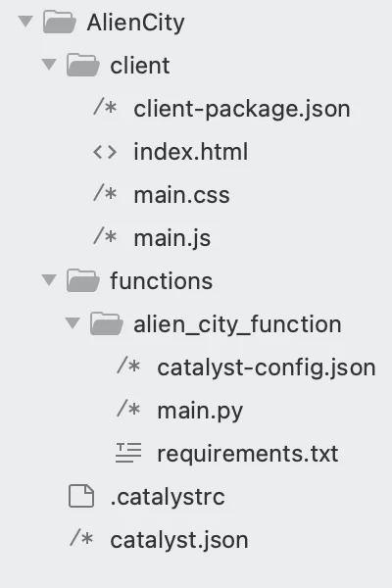Open index.html in the editor
The image size is (392, 588).
click(190, 152)
